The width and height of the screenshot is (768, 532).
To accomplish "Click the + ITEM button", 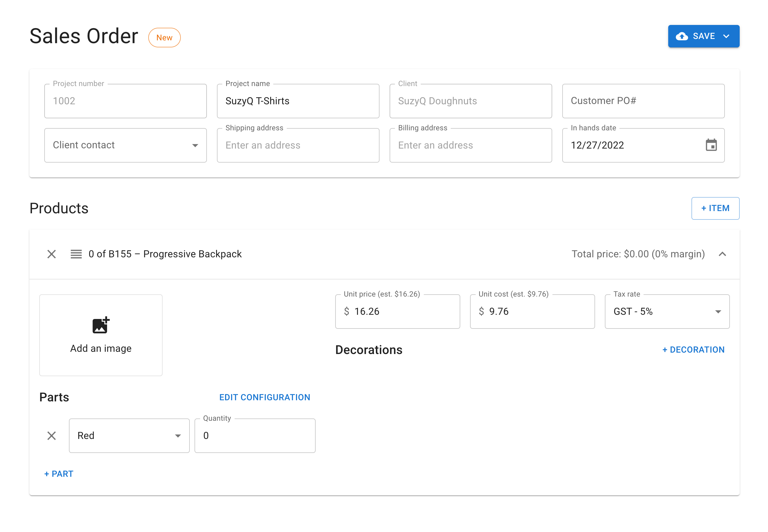I will [715, 208].
